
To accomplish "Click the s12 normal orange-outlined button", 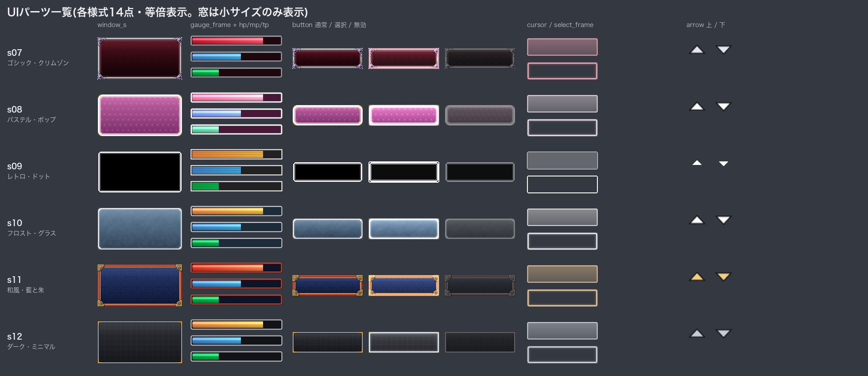I will click(x=328, y=342).
